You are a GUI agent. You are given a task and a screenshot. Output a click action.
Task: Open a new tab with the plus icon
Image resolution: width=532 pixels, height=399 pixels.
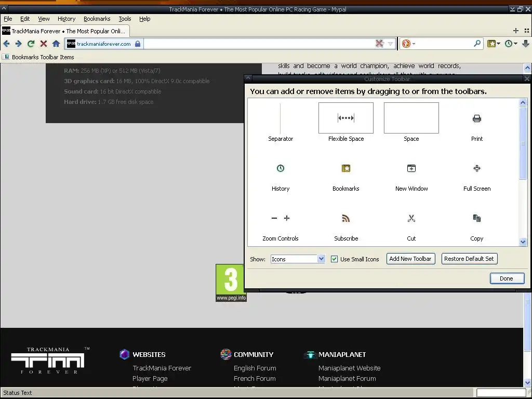point(516,31)
